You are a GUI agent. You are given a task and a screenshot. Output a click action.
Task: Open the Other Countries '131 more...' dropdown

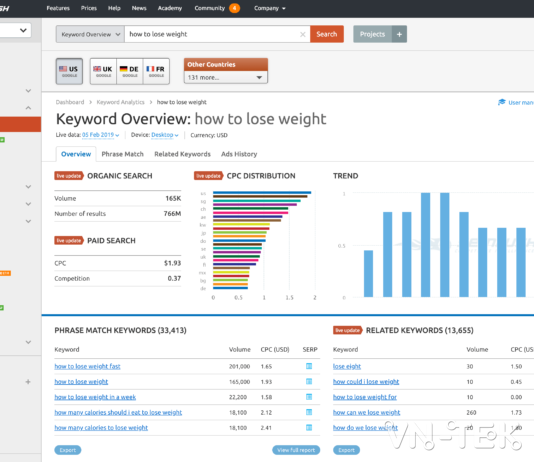(225, 78)
